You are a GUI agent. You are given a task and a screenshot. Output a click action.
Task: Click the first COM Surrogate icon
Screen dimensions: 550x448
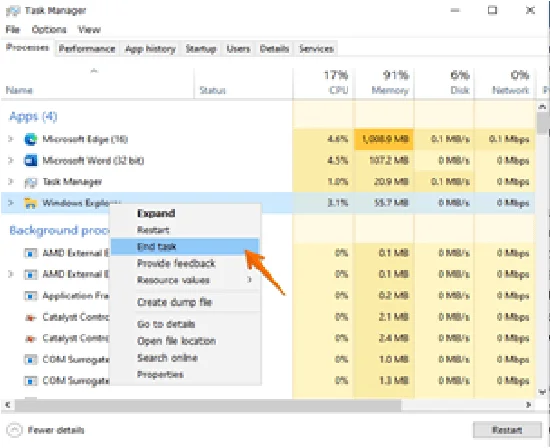coord(31,360)
